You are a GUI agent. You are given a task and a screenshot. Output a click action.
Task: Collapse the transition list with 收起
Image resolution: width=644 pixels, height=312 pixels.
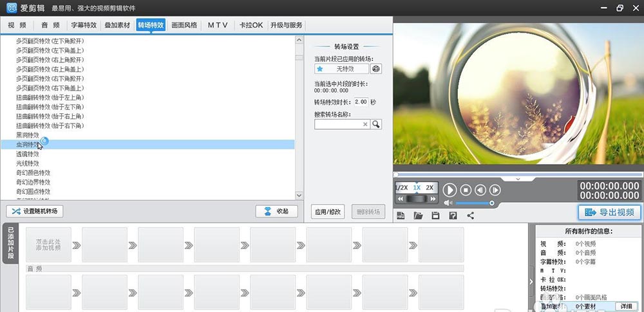276,211
